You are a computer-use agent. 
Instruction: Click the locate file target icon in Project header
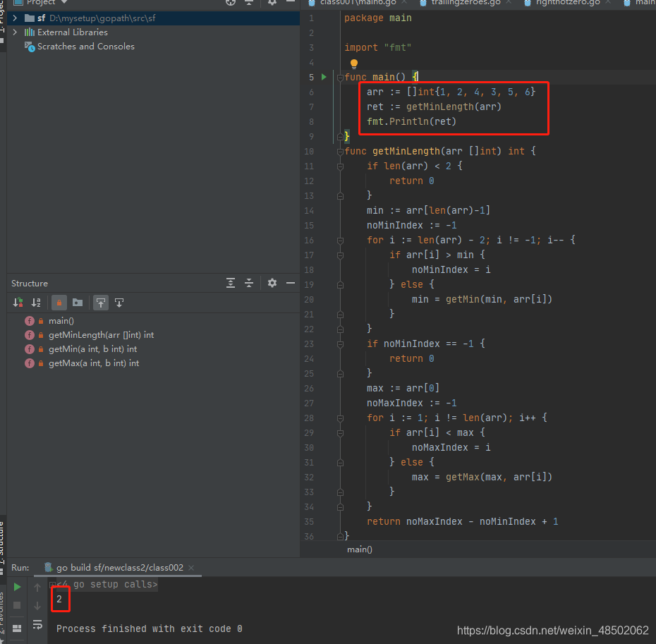tap(231, 2)
